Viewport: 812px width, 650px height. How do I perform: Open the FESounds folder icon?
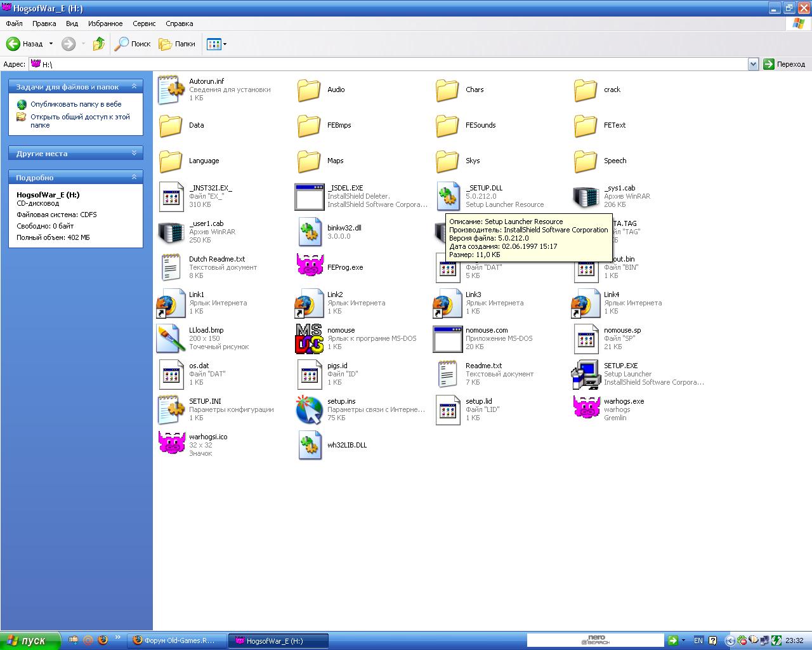coord(447,125)
